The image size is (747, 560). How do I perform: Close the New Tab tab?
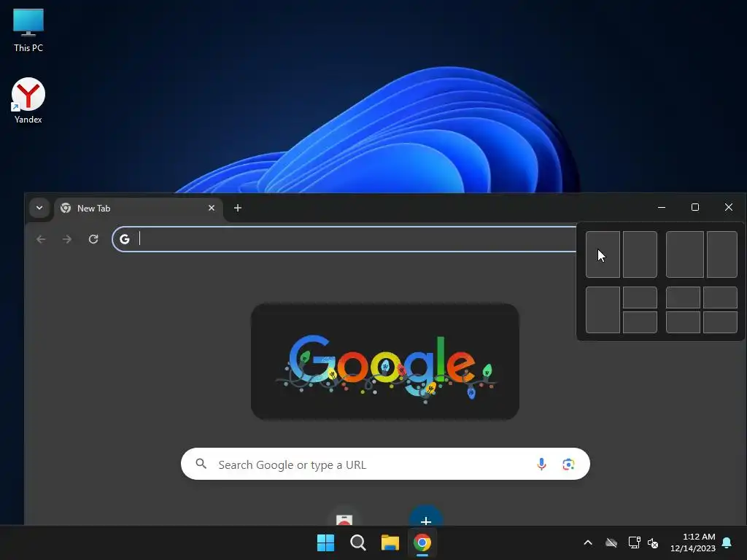click(212, 208)
